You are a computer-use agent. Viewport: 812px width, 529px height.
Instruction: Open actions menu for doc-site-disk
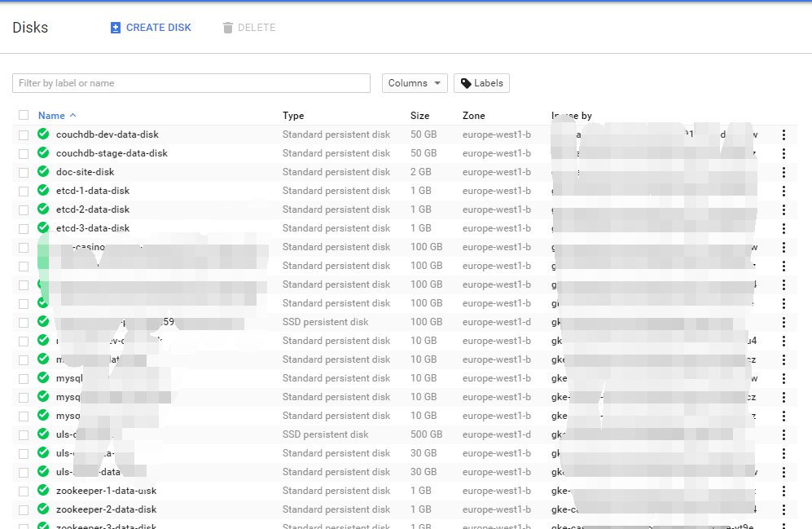point(783,171)
